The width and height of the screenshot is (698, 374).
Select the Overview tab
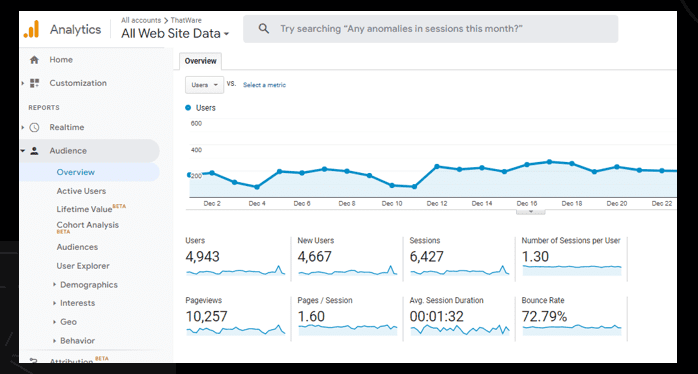coord(200,61)
